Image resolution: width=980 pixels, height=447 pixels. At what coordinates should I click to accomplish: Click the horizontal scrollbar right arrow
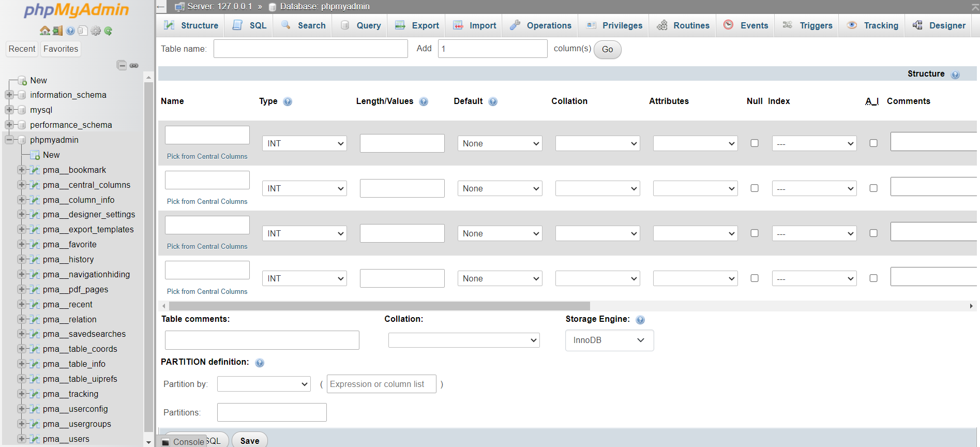click(971, 306)
